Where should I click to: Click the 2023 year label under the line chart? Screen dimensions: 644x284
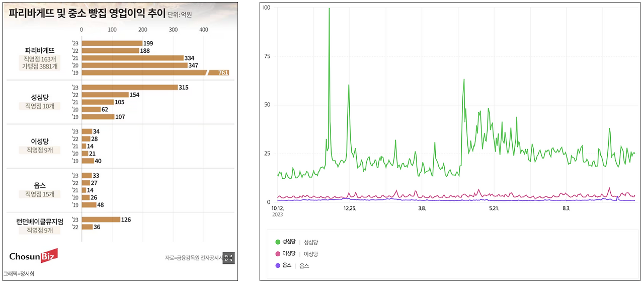pos(277,215)
